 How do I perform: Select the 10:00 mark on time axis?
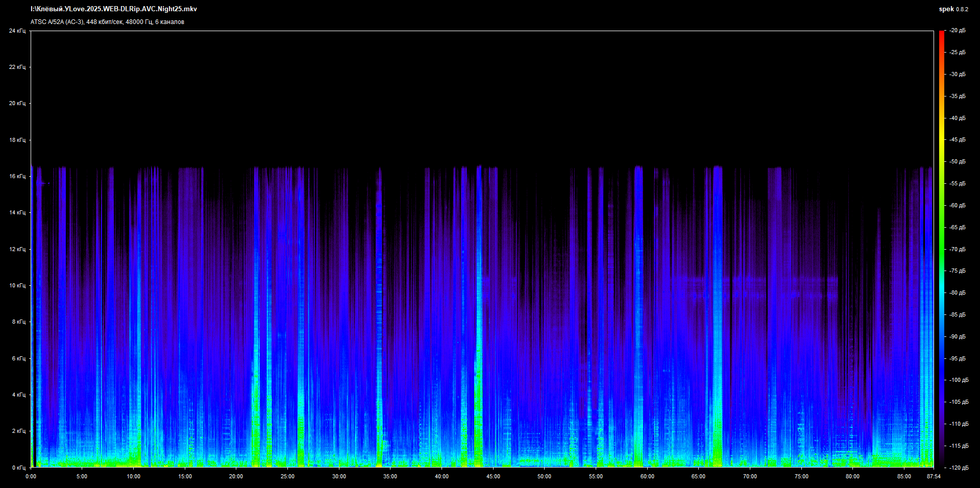pos(133,476)
